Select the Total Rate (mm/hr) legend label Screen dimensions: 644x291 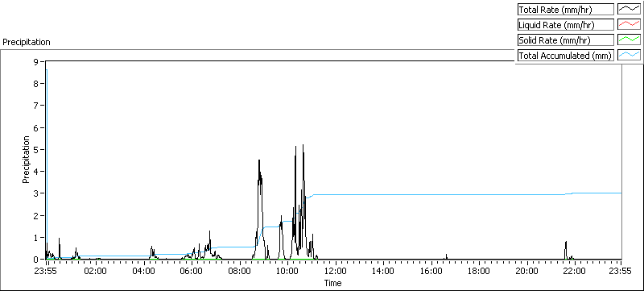coord(566,9)
